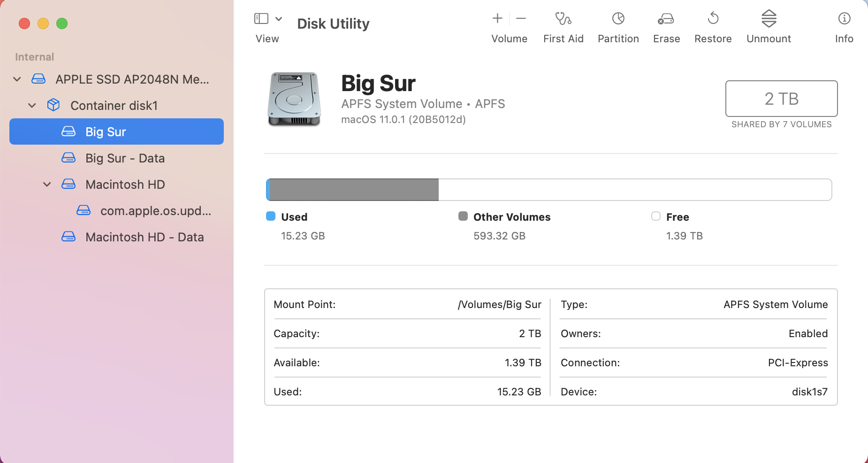Viewport: 868px width, 463px height.
Task: Click the /Volumes/Big Sur mount point value
Action: [x=500, y=305]
